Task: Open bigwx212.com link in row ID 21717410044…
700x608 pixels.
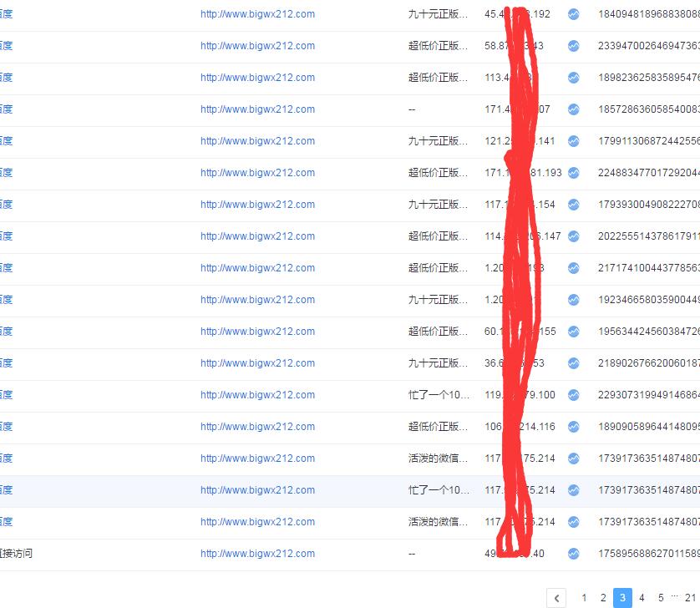Action: 257,268
